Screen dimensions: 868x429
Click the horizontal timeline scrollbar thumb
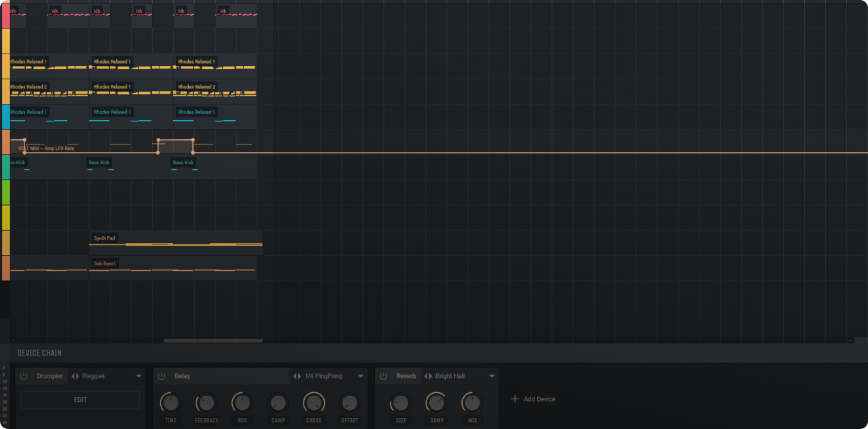pyautogui.click(x=213, y=341)
